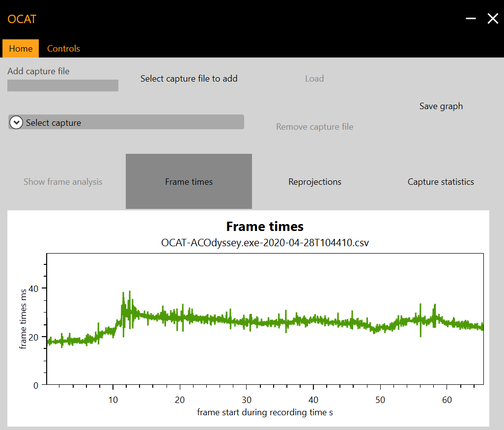Save the graph with Save graph

pos(441,106)
